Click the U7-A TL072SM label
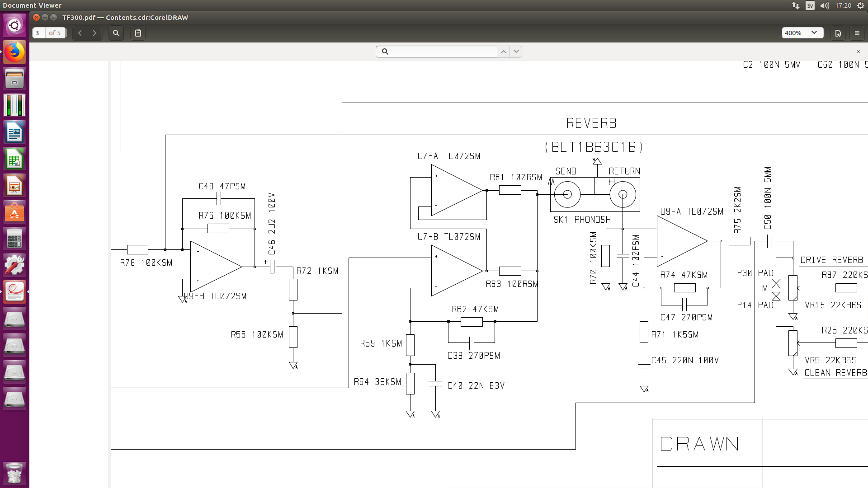The height and width of the screenshot is (488, 868). pos(449,156)
